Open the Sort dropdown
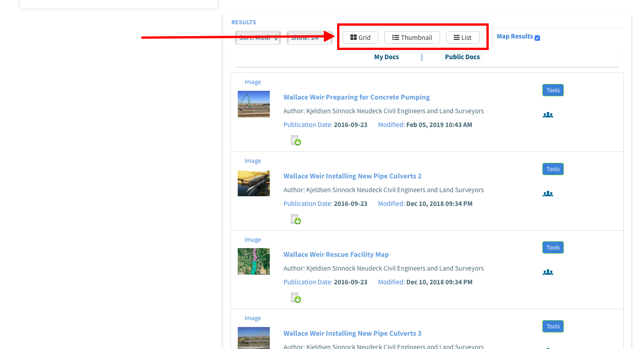The width and height of the screenshot is (644, 349). (257, 38)
